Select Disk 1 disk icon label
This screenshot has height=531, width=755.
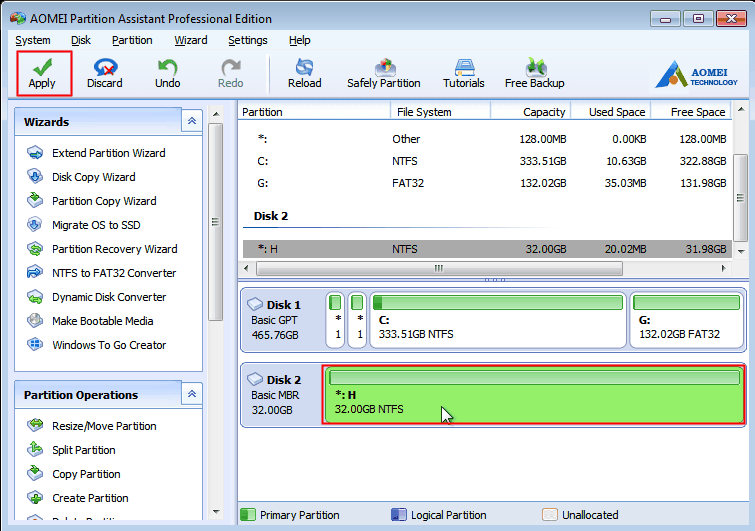coord(274,305)
